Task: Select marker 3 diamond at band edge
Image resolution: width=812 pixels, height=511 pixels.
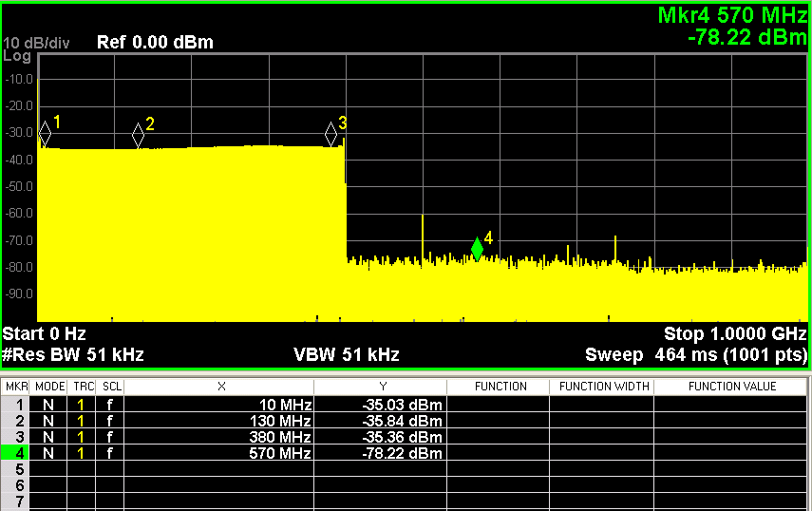Action: 330,133
